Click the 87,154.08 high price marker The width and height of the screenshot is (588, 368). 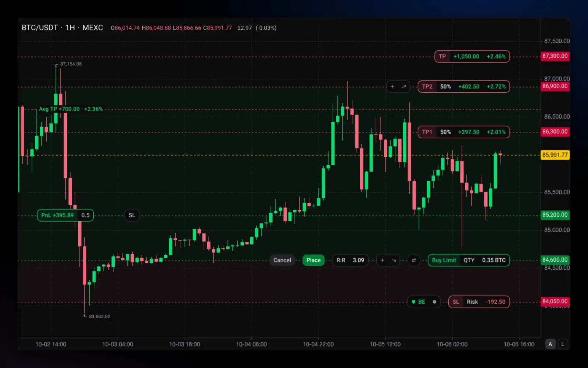click(x=71, y=64)
